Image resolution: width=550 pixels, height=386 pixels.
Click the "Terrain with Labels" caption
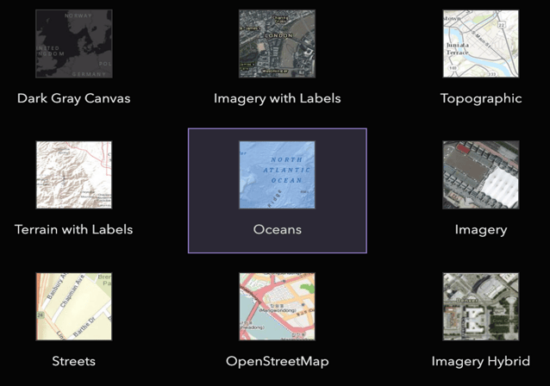pyautogui.click(x=74, y=229)
